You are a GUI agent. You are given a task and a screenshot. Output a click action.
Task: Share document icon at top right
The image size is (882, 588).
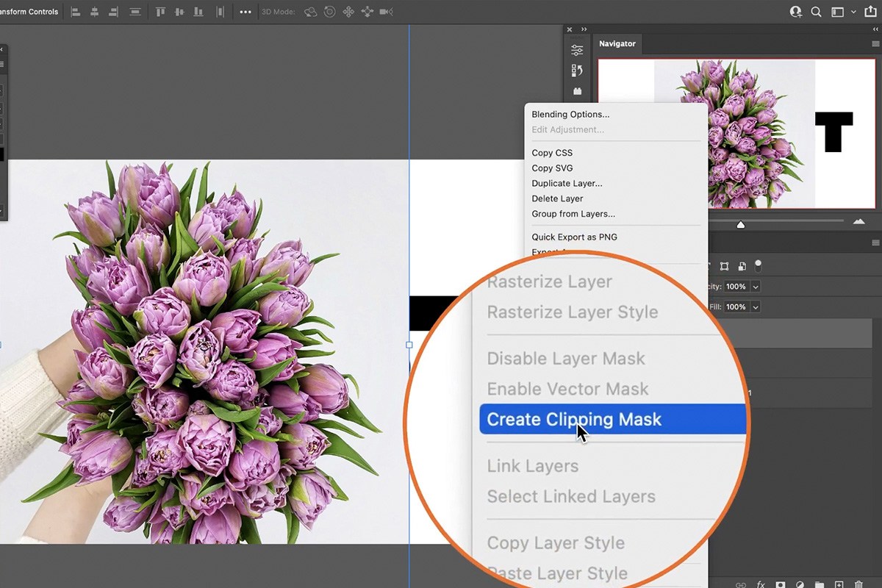871,11
